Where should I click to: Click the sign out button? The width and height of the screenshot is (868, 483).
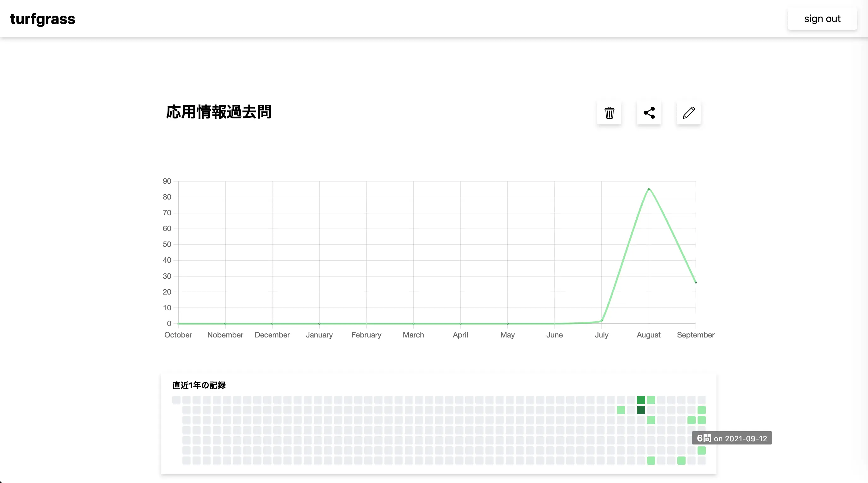click(x=822, y=19)
